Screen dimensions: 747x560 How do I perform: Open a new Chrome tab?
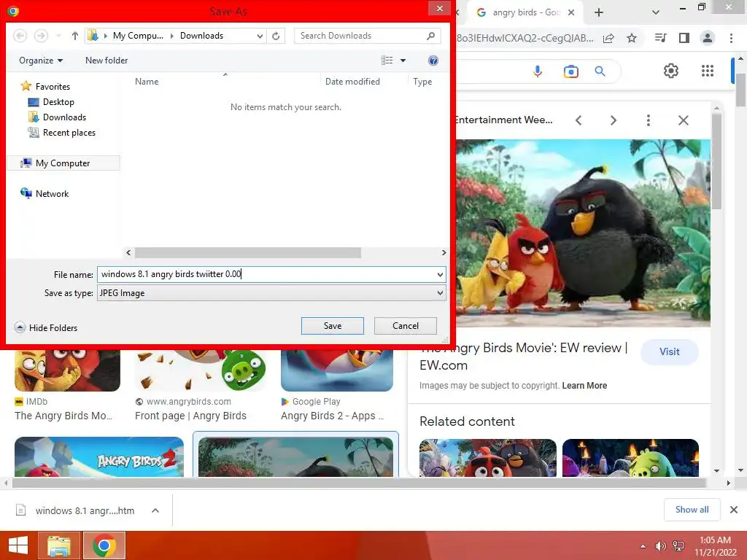point(599,12)
